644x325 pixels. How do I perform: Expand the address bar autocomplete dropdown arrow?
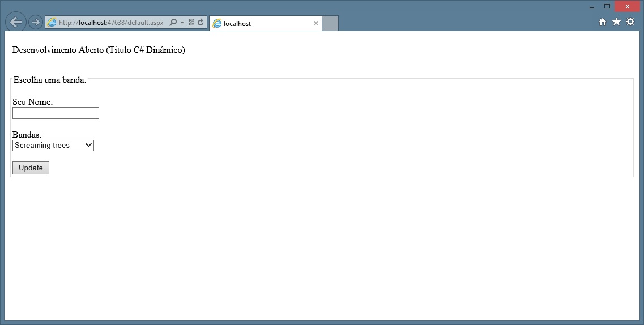pyautogui.click(x=182, y=23)
